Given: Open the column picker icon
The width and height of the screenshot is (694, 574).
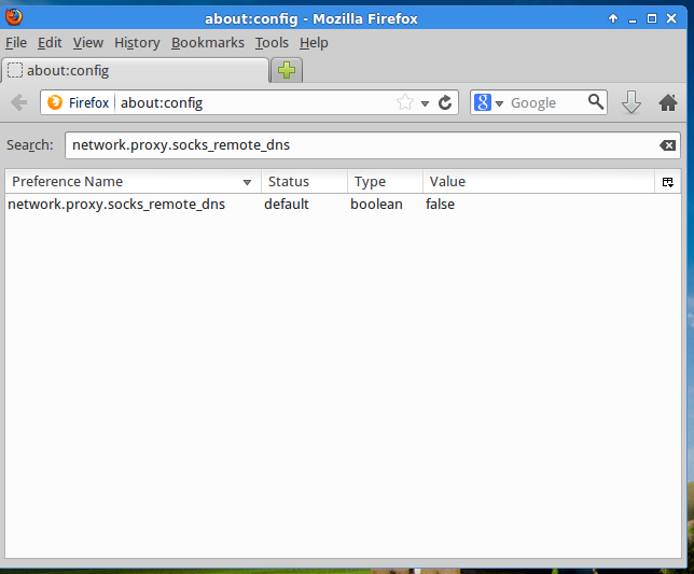Looking at the screenshot, I should click(x=668, y=182).
